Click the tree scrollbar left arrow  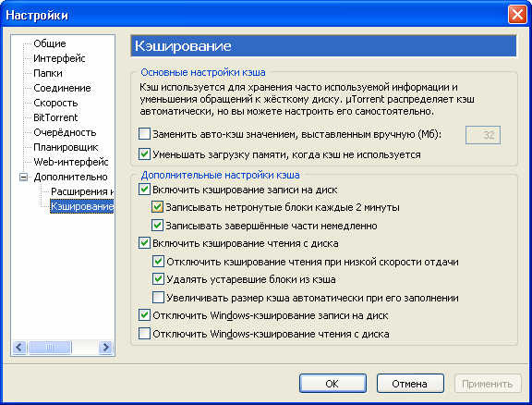click(x=19, y=348)
